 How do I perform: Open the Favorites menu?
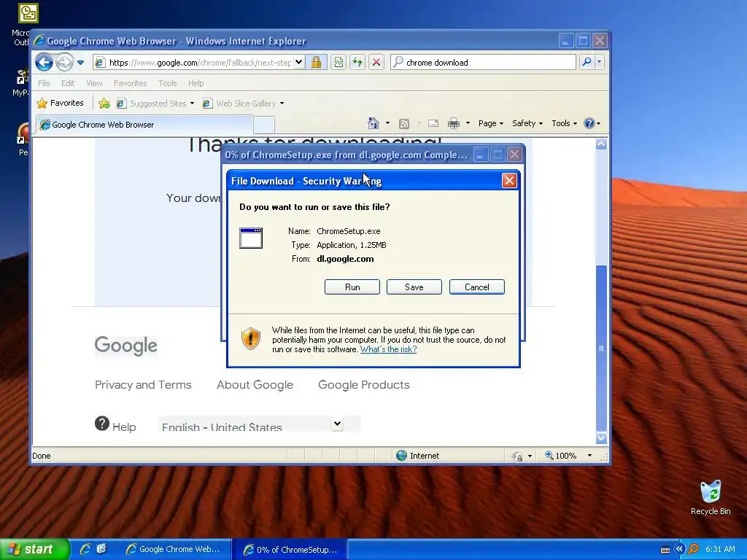[x=130, y=83]
